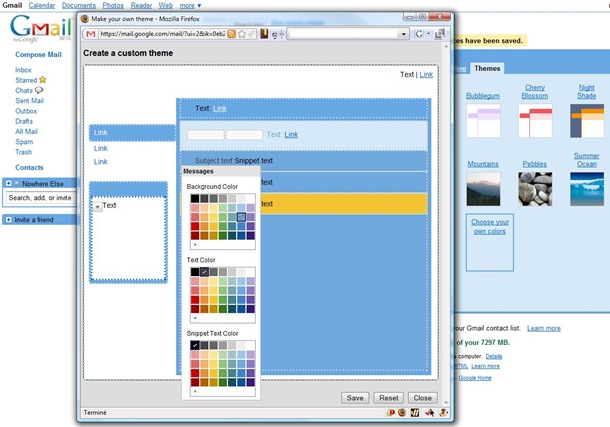Pick black as Messages background color

195,199
